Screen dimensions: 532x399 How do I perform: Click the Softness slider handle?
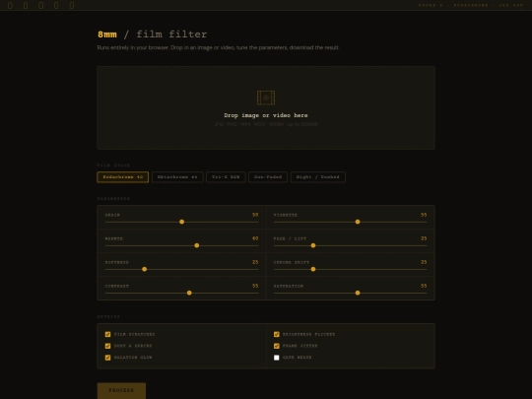[x=145, y=269]
